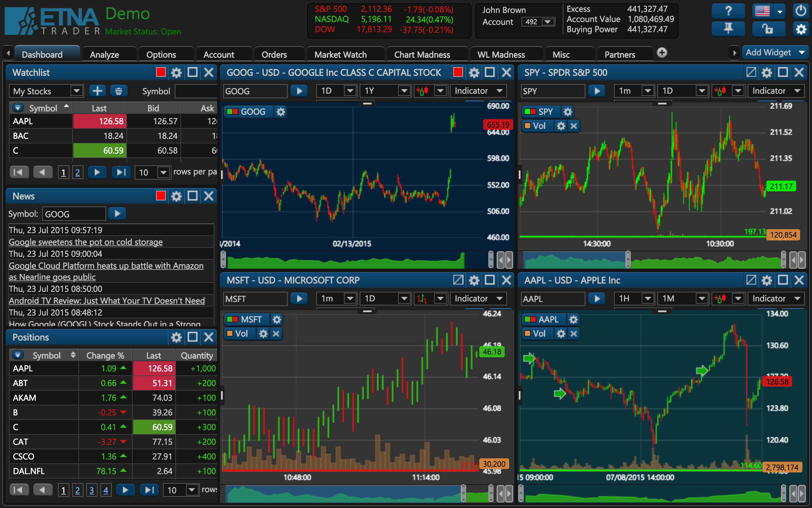
Task: Open AAPL chart series settings gear
Action: pos(573,319)
